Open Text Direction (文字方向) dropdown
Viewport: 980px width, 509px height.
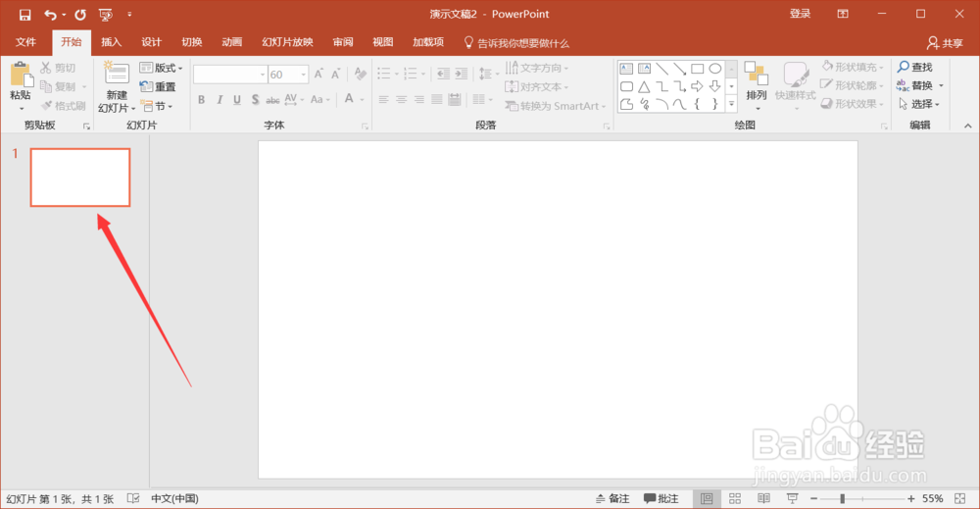pos(537,68)
